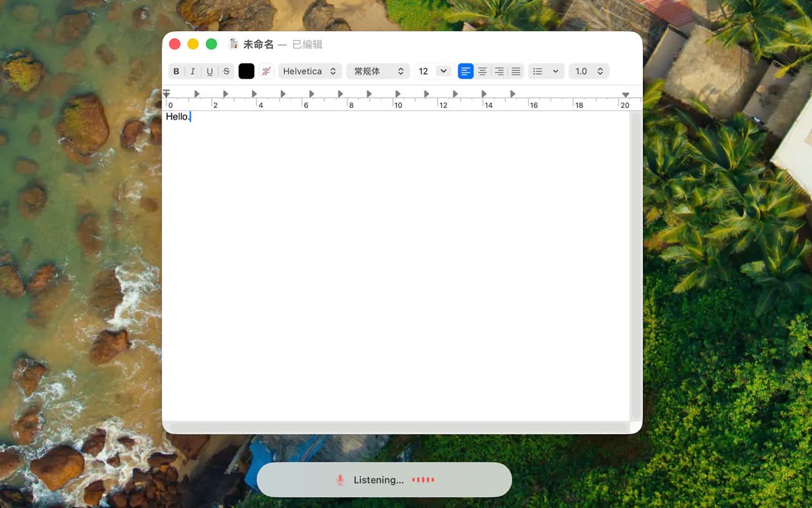Click the list bullets icon
Viewport: 812px width, 508px height.
pyautogui.click(x=538, y=71)
